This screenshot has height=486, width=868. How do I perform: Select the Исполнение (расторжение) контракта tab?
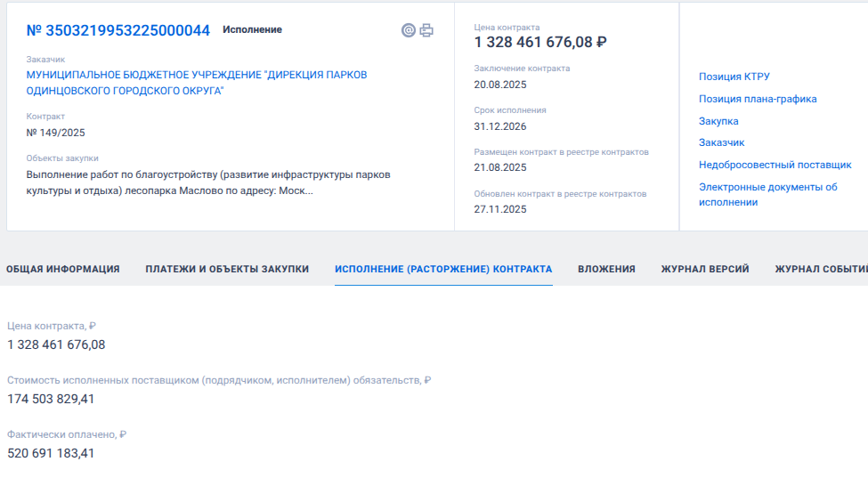443,269
